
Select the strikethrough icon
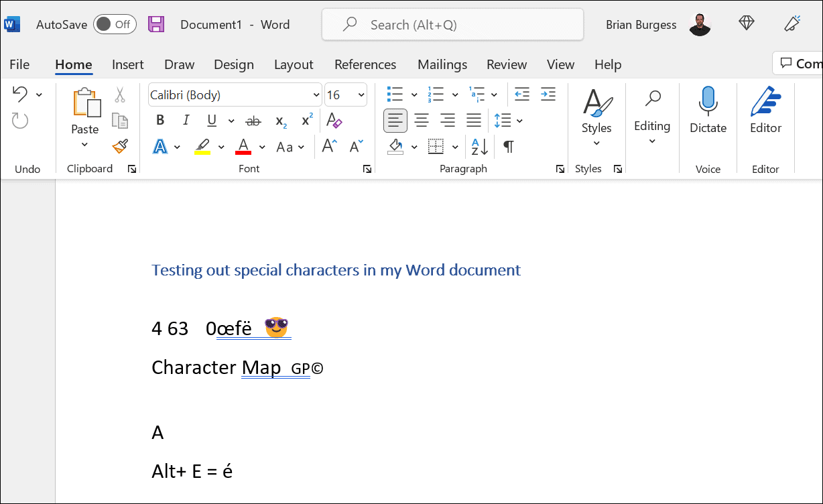click(253, 120)
